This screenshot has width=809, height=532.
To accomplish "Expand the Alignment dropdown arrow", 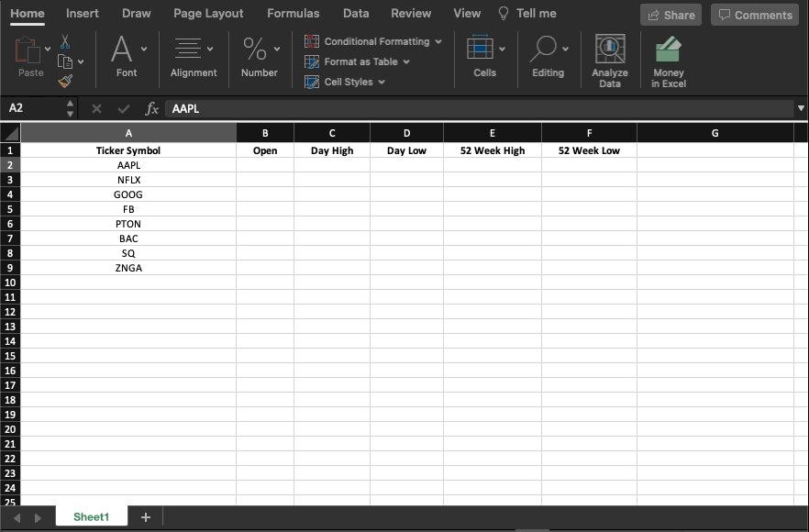I will (x=210, y=49).
